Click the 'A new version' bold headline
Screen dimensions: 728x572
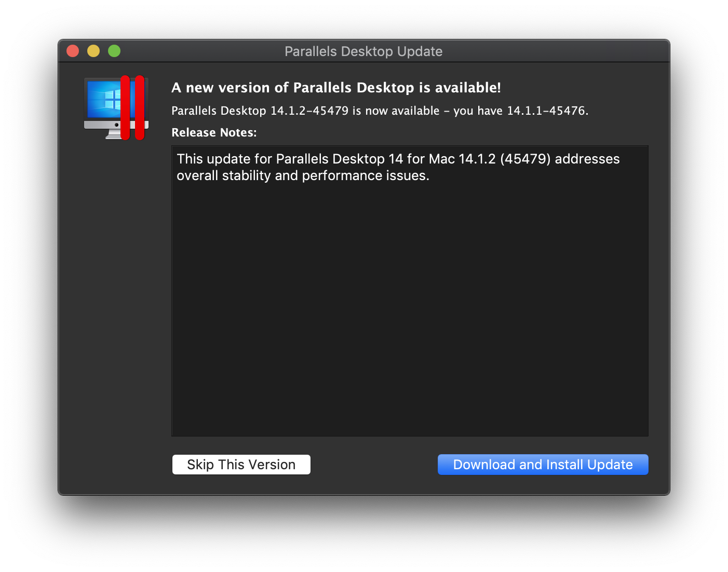coord(336,88)
